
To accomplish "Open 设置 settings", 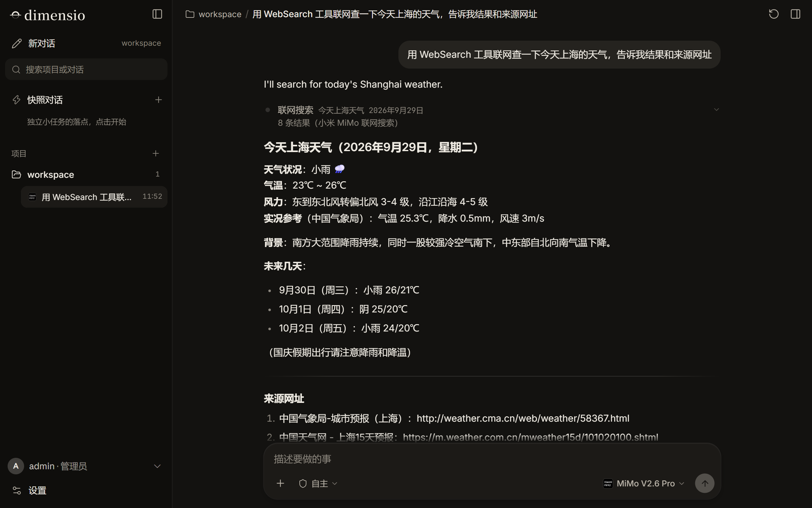I will [x=29, y=491].
